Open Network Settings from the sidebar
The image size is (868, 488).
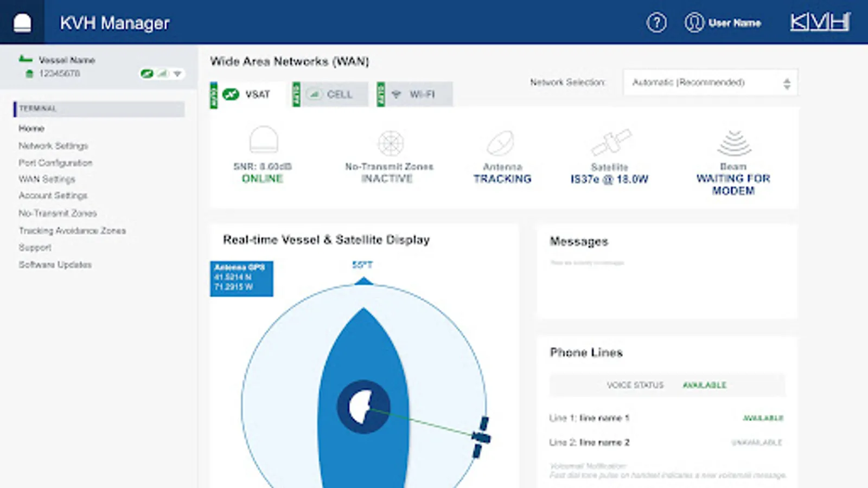pyautogui.click(x=53, y=146)
